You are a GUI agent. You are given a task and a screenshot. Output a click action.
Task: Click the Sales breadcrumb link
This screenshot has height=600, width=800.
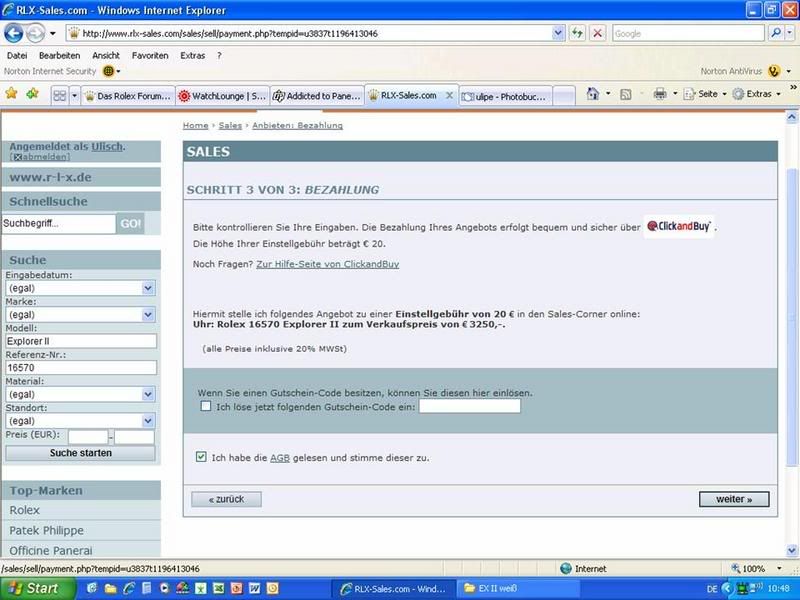(x=230, y=126)
